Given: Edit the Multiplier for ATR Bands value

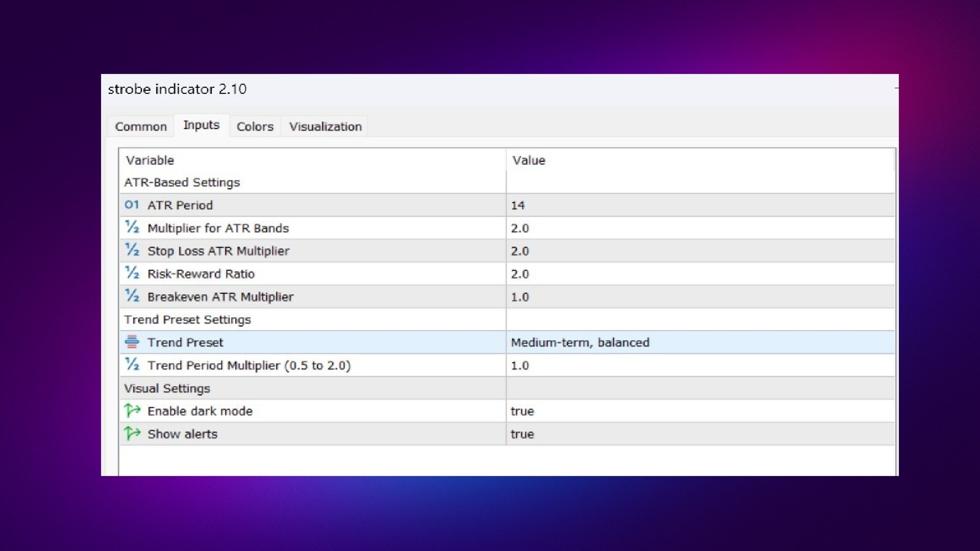Looking at the screenshot, I should point(700,228).
